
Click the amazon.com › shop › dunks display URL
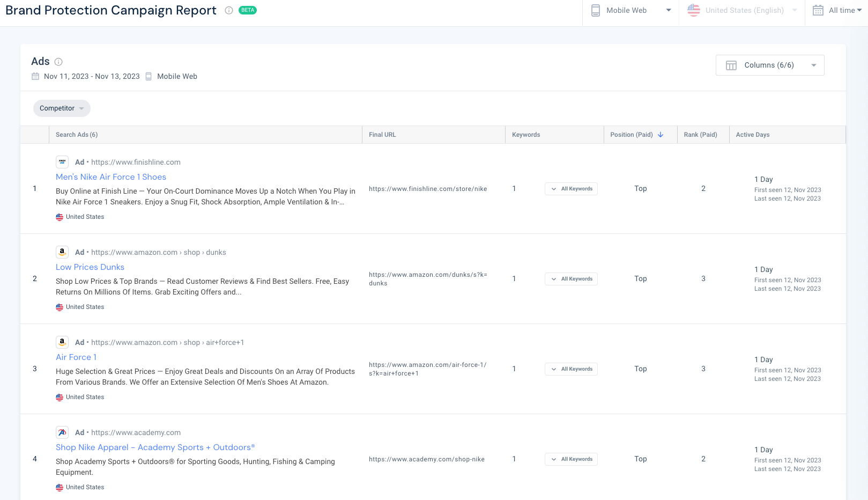coord(159,252)
